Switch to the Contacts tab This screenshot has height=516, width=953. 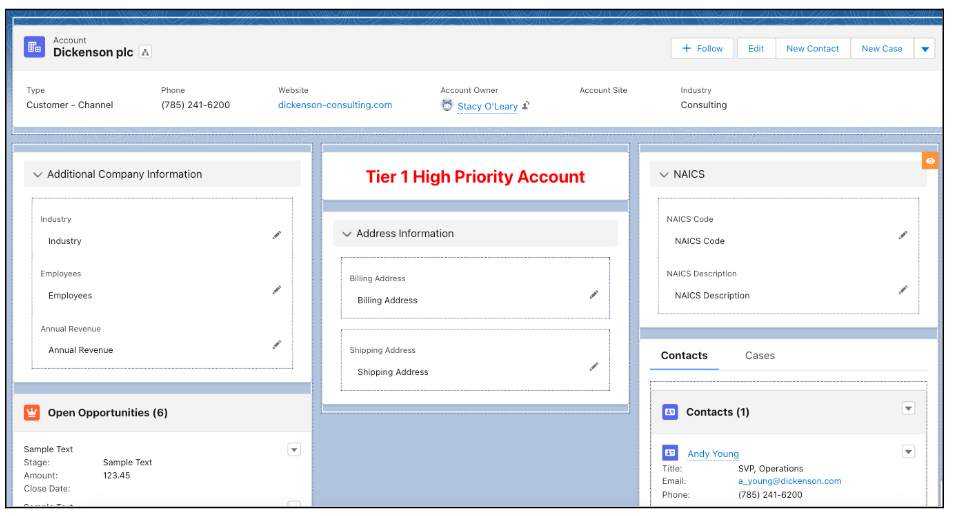[684, 356]
